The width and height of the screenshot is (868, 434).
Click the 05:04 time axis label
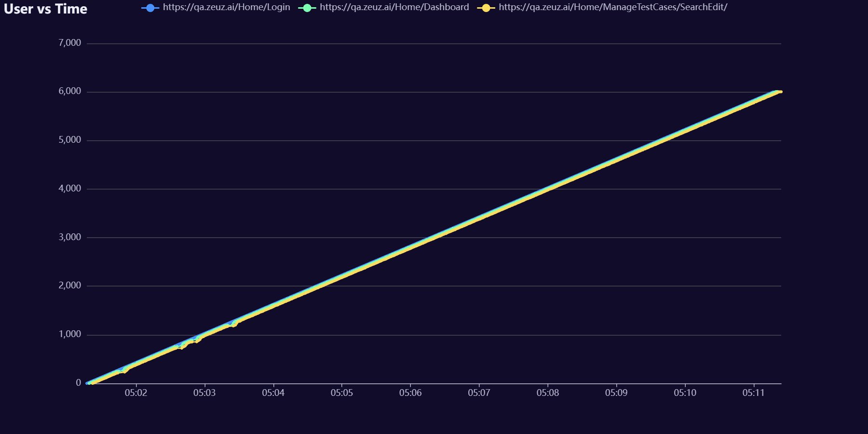click(x=273, y=393)
